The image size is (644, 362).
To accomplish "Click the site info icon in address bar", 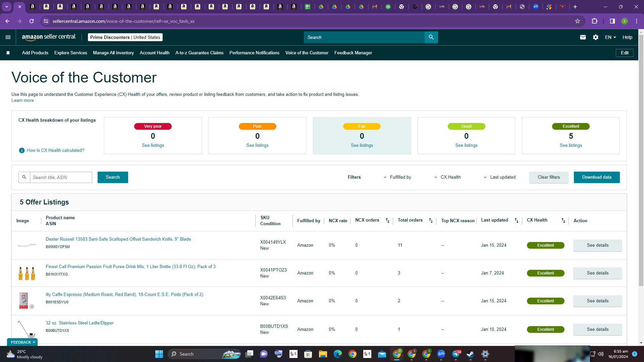I will point(46,21).
